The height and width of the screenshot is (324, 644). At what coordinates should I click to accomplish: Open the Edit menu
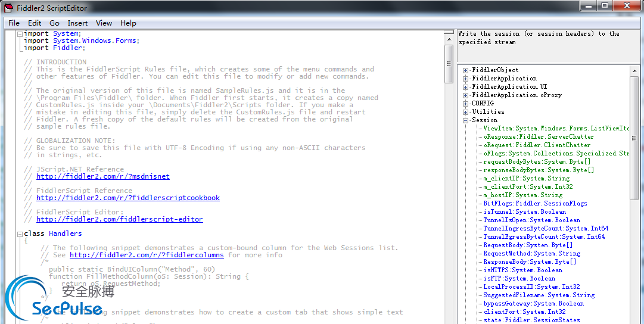point(35,23)
